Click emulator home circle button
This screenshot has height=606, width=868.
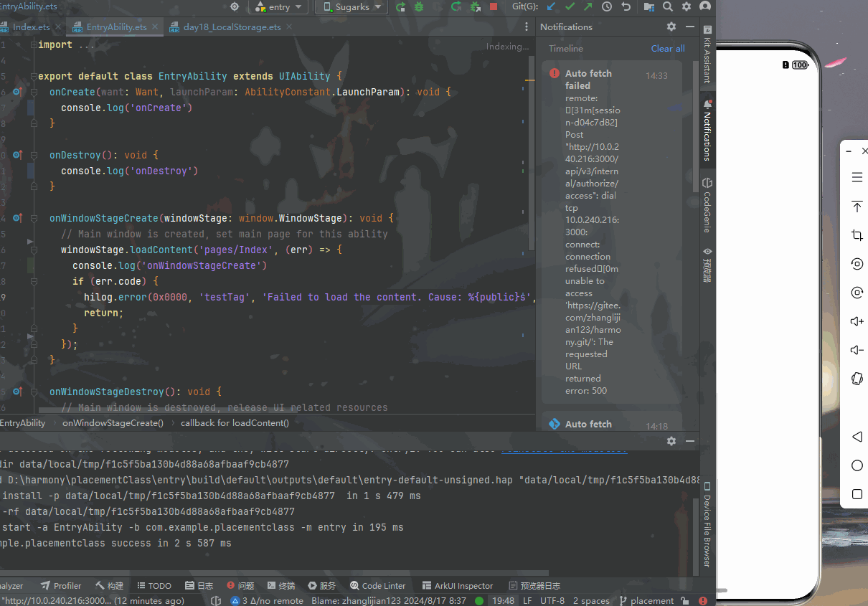click(857, 465)
